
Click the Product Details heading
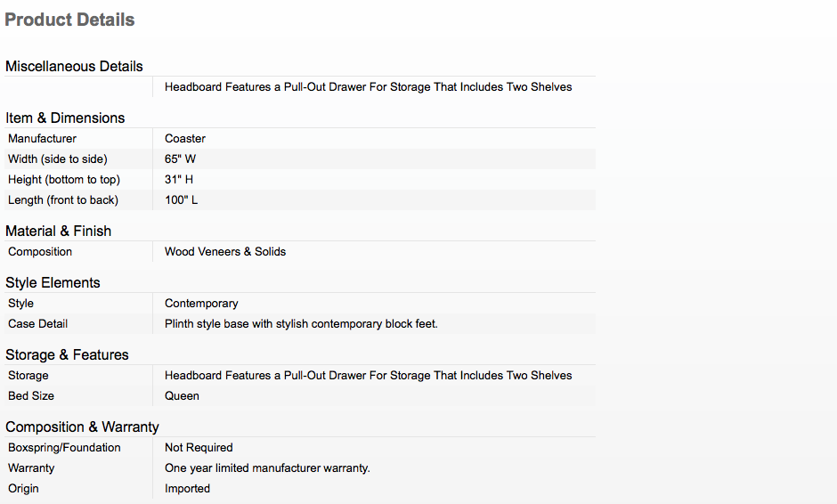[69, 20]
